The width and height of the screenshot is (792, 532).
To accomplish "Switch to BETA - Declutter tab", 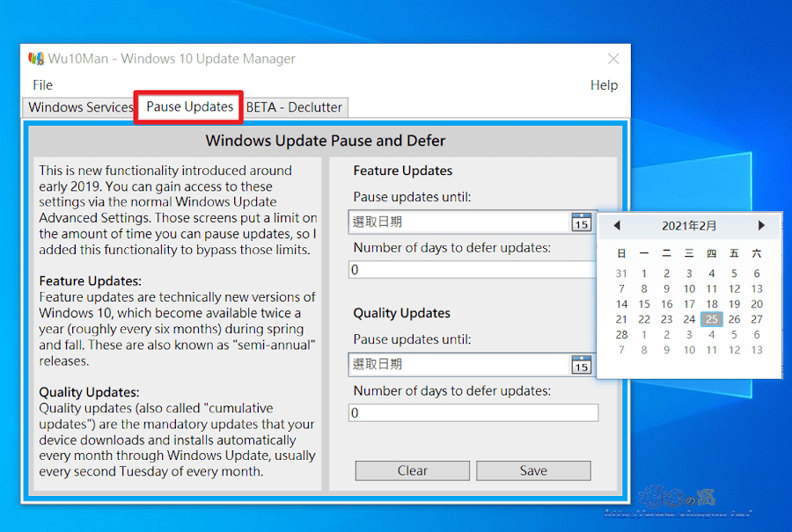I will click(x=295, y=107).
